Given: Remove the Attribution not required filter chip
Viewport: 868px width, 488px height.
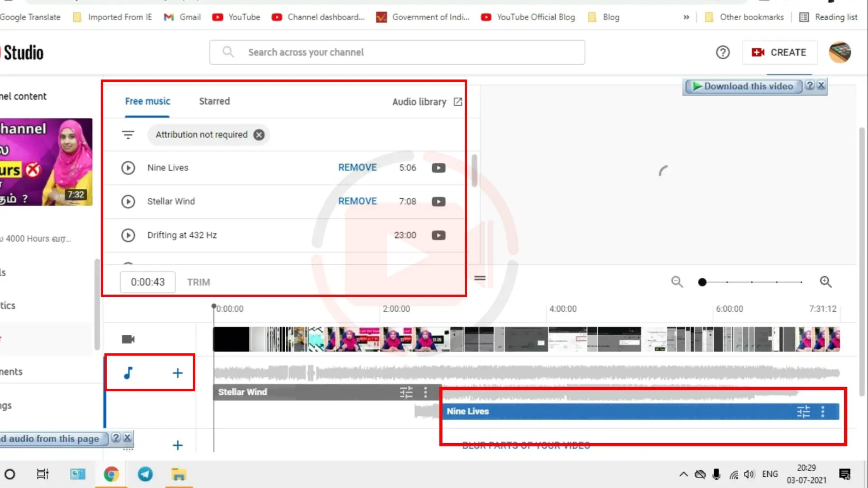Looking at the screenshot, I should pos(259,135).
